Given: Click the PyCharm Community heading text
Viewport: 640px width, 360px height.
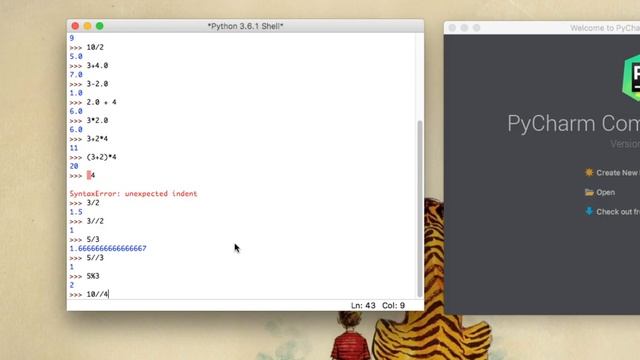Looking at the screenshot, I should tap(573, 123).
